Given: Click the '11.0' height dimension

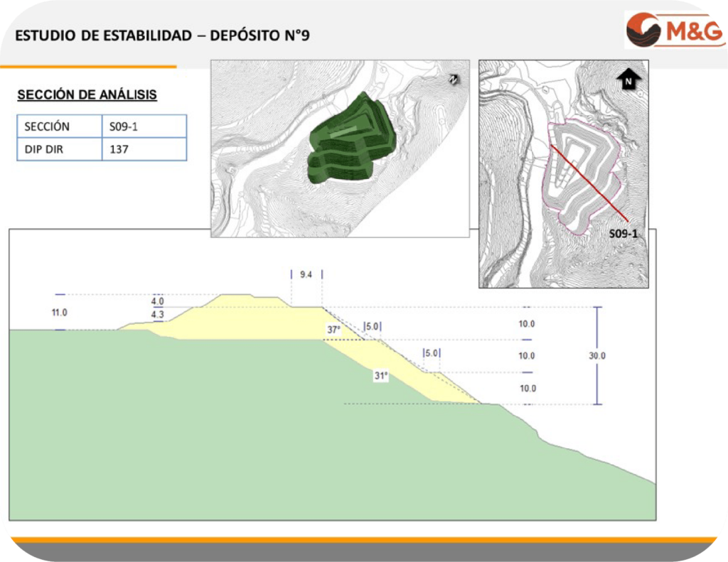Looking at the screenshot, I should click(x=60, y=313).
